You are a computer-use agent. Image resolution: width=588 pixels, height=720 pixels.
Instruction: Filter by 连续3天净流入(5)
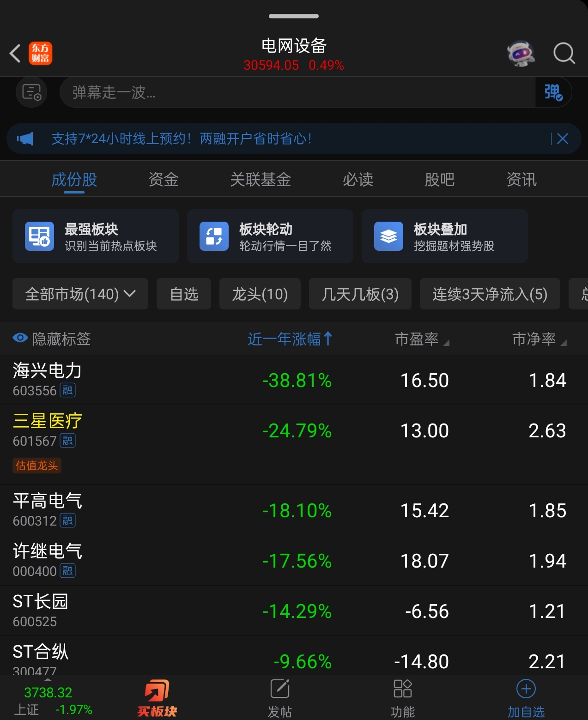tap(490, 294)
